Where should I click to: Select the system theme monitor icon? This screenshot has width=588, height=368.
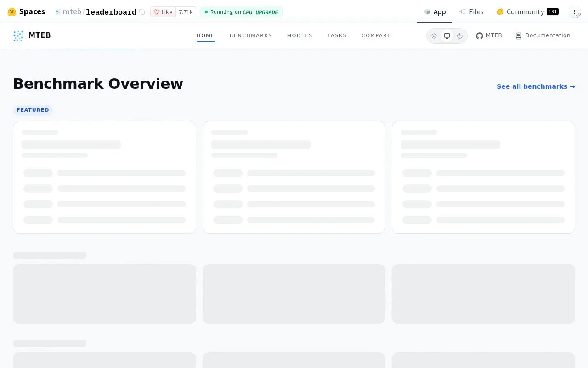[x=447, y=36]
